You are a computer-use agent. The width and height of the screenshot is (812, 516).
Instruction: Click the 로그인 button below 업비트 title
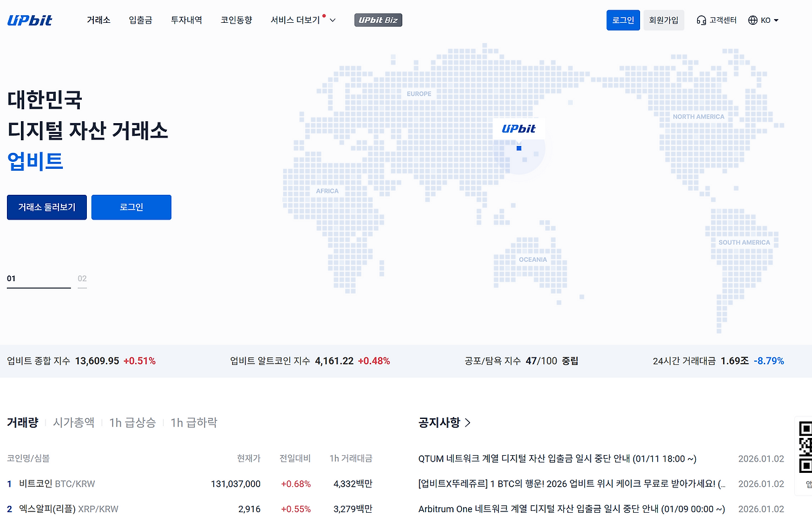point(131,208)
